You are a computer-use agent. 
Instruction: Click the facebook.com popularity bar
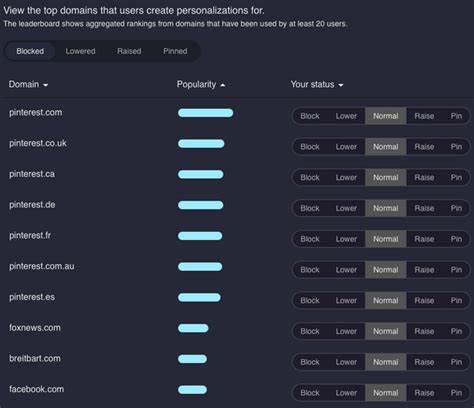pos(192,390)
